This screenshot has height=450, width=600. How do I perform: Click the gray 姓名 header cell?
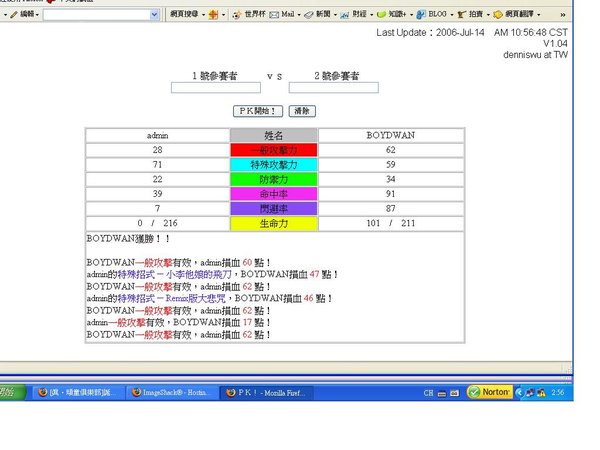[274, 135]
